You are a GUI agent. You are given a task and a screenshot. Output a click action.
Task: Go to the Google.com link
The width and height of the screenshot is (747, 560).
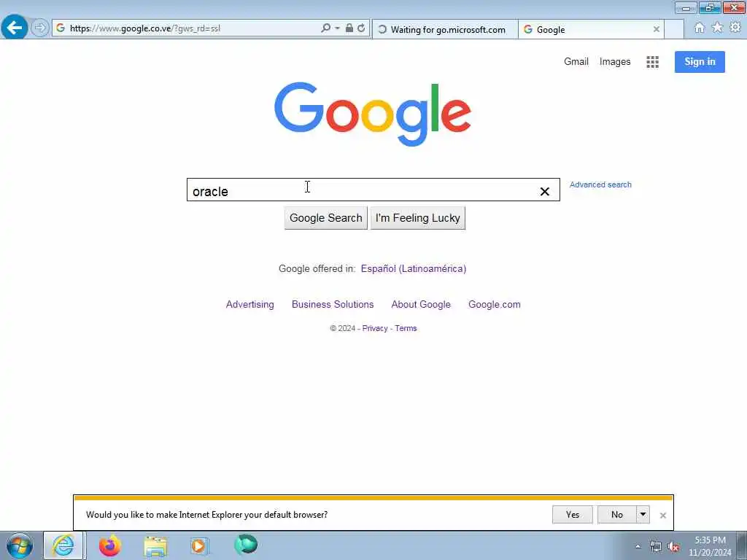(494, 304)
